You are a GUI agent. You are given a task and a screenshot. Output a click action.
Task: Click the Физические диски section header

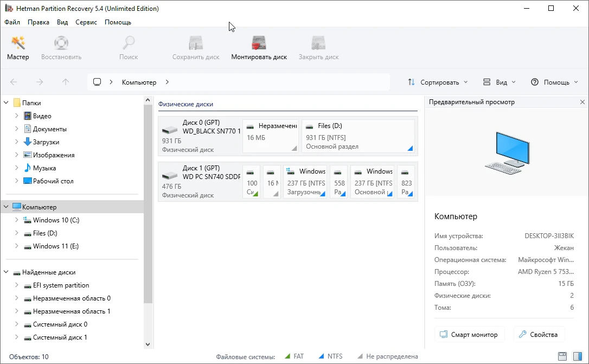tap(185, 104)
